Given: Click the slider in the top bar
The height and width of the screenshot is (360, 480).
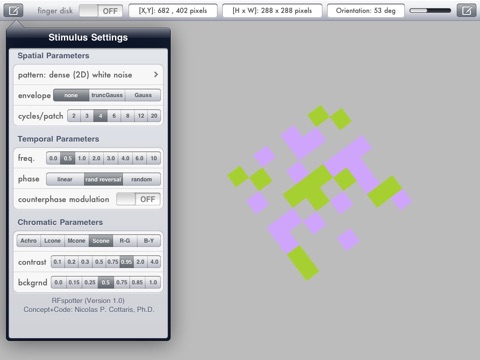Looking at the screenshot, I should point(430,11).
